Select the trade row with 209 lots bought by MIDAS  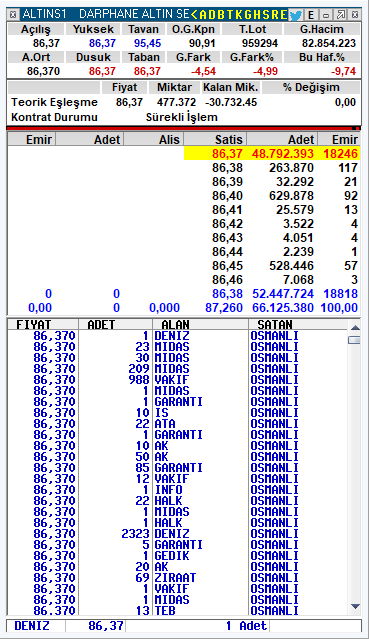tap(178, 369)
